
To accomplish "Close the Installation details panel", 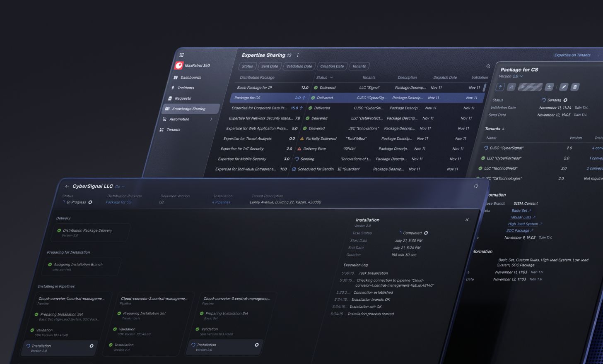I will point(467,220).
